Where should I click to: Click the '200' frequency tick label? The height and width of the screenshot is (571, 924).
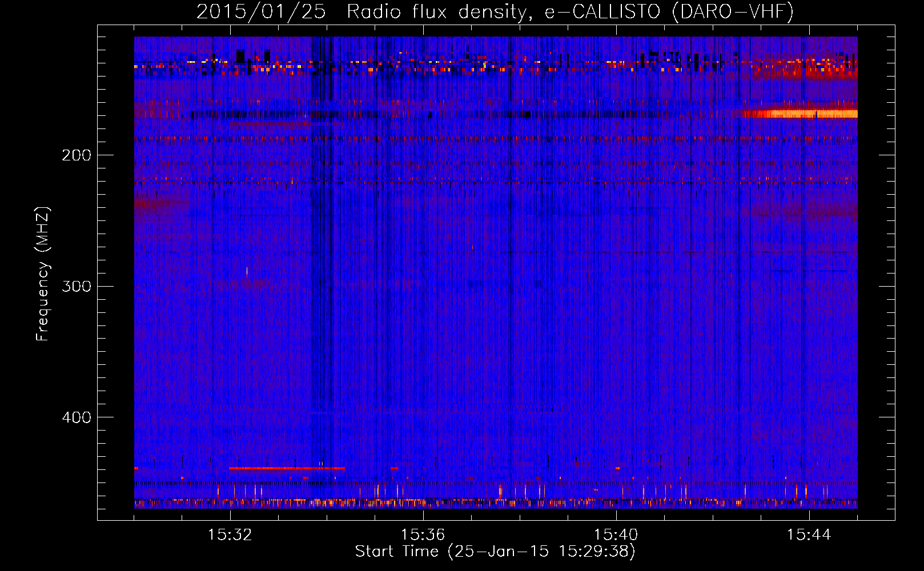[77, 155]
